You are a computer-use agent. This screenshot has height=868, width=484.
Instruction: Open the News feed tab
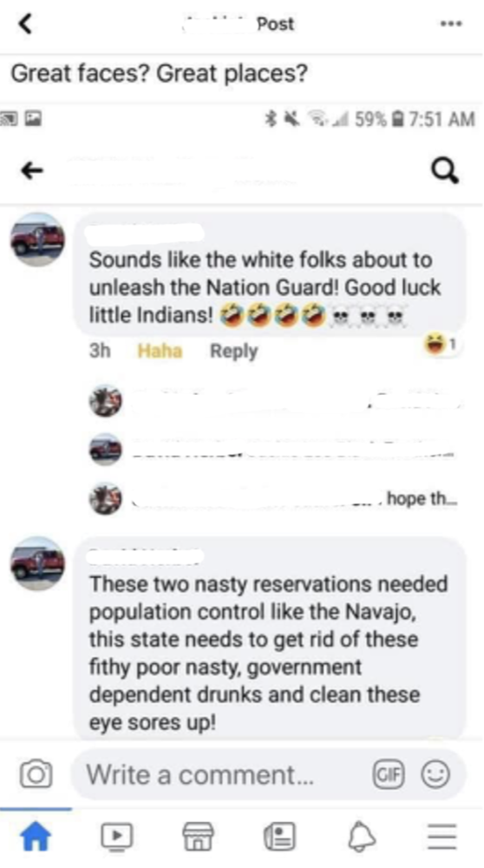point(279,835)
